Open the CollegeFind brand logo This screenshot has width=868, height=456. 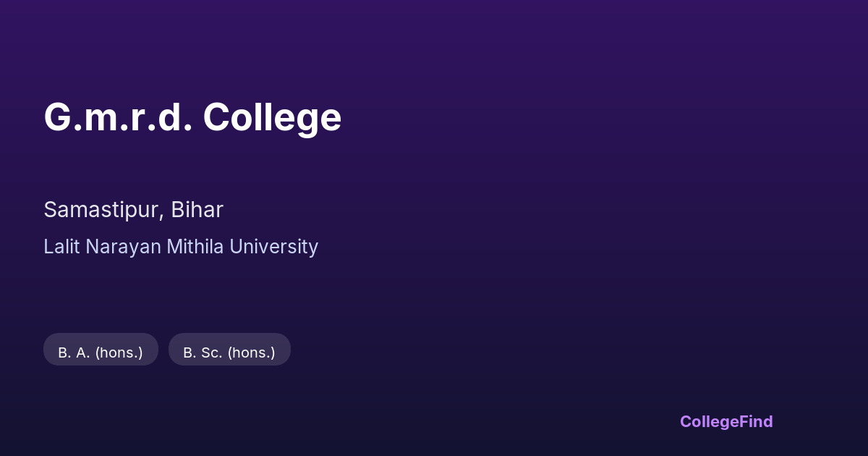coord(726,421)
